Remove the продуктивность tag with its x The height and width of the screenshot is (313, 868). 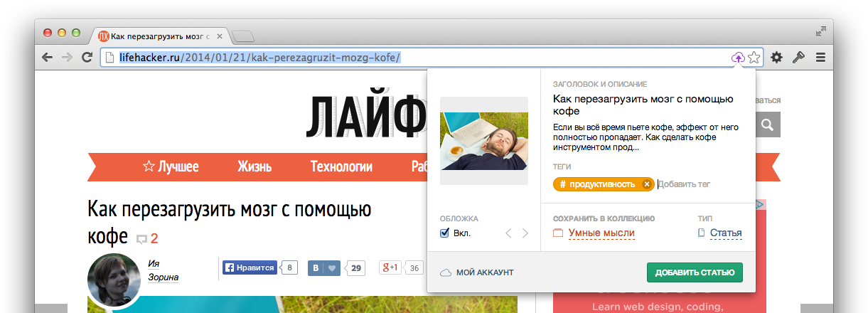pos(646,184)
